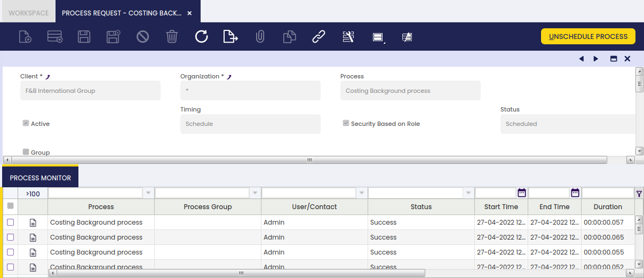This screenshot has width=644, height=278.
Task: Toggle the Group checkbox
Action: [26, 152]
